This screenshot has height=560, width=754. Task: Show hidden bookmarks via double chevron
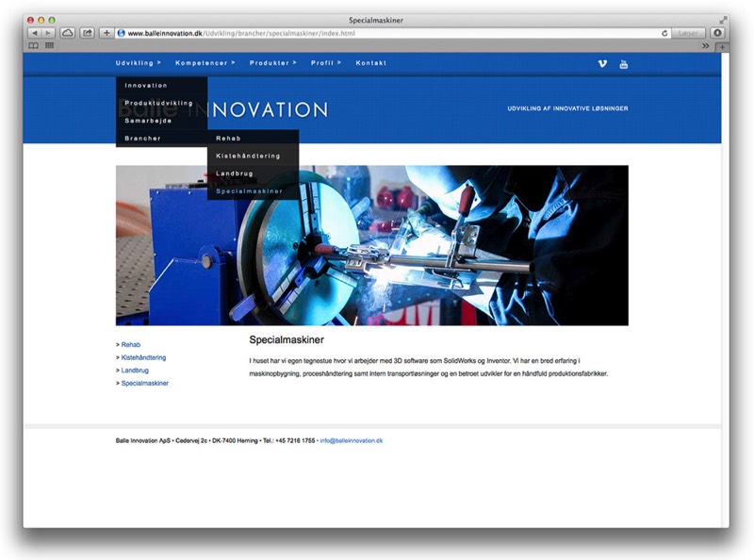[705, 46]
